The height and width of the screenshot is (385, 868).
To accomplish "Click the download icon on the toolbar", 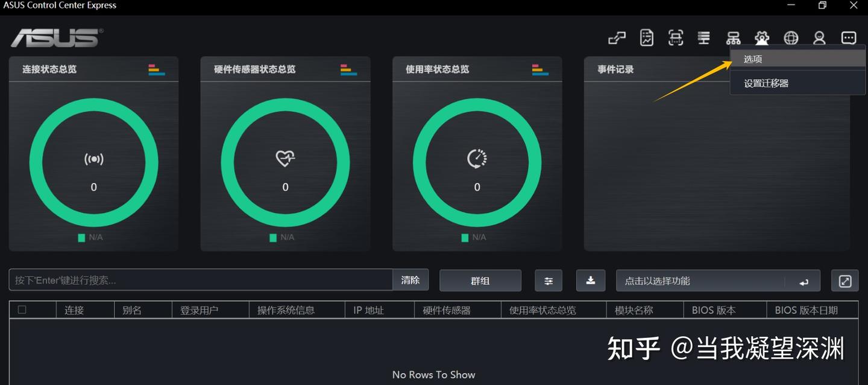I will coord(590,280).
